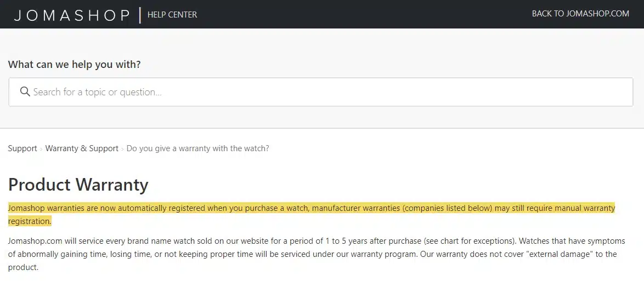The image size is (644, 281).
Task: Click the yellow highlighted warranty notice
Action: [x=312, y=215]
